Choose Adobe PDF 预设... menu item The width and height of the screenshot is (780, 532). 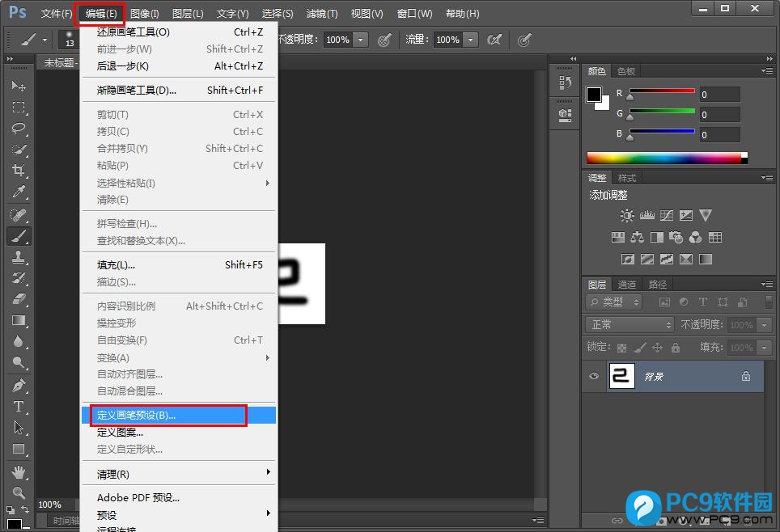point(179,497)
